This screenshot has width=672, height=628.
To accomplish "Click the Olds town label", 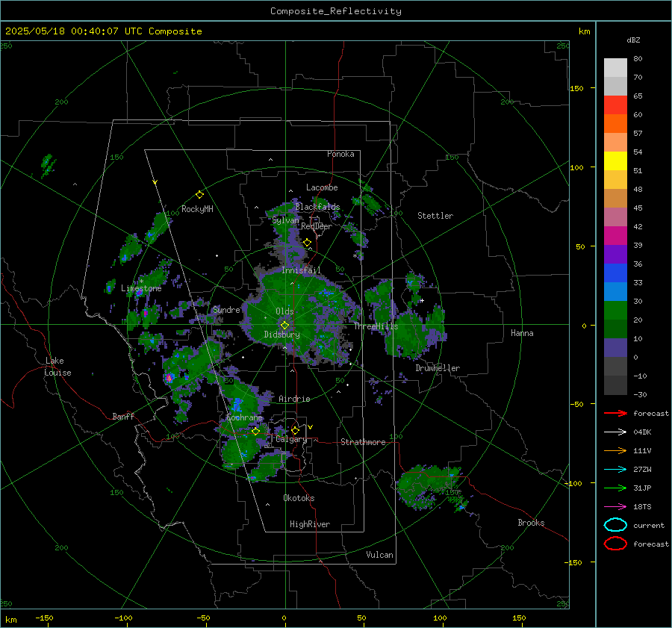I will coord(284,311).
